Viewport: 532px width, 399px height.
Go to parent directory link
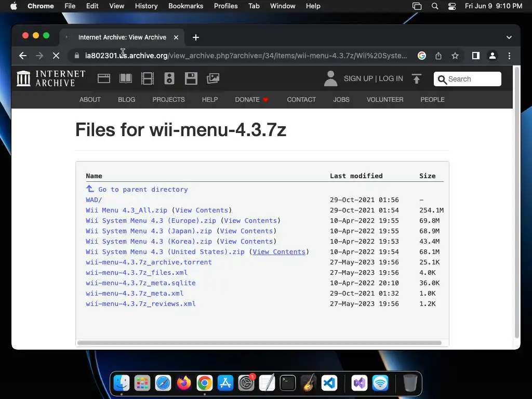pos(137,189)
